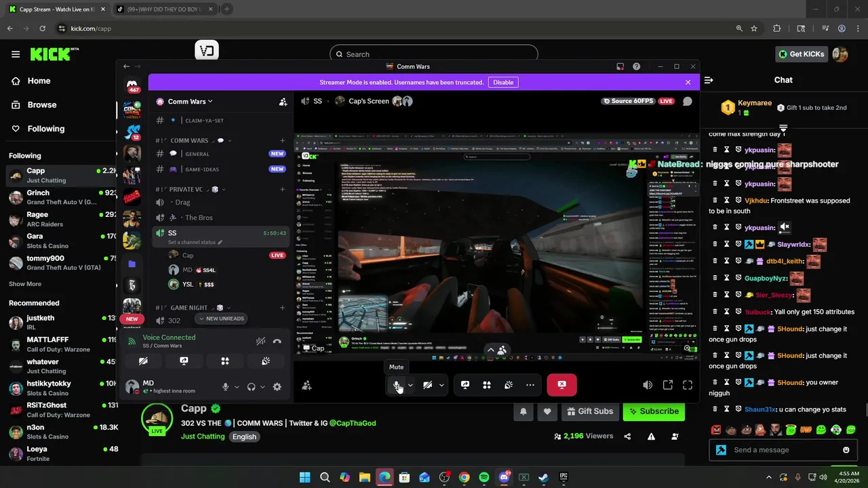Click Gift Subs button

tap(589, 411)
